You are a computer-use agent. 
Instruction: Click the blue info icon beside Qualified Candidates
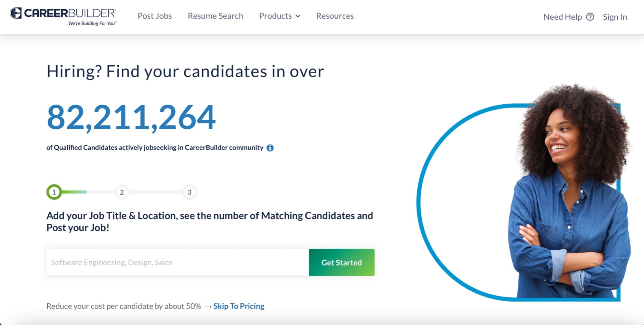[270, 148]
